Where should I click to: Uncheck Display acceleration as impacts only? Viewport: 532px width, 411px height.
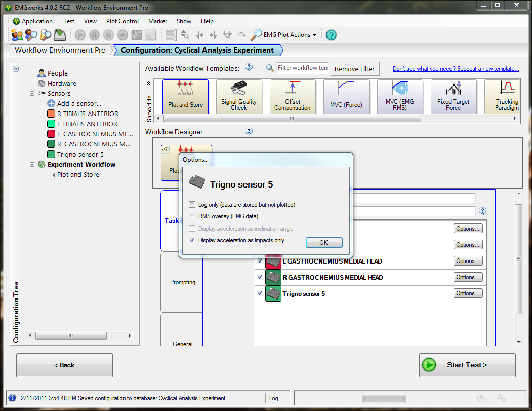tap(192, 240)
